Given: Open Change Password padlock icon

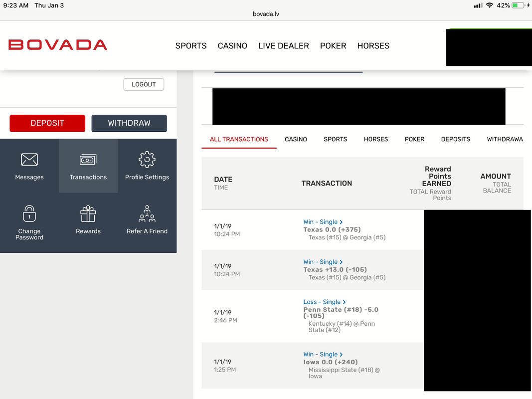Looking at the screenshot, I should (x=29, y=213).
